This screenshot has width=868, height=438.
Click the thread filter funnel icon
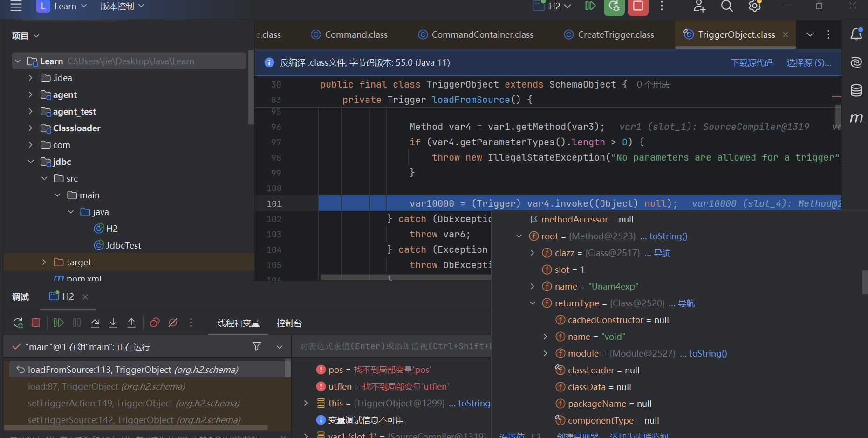257,346
